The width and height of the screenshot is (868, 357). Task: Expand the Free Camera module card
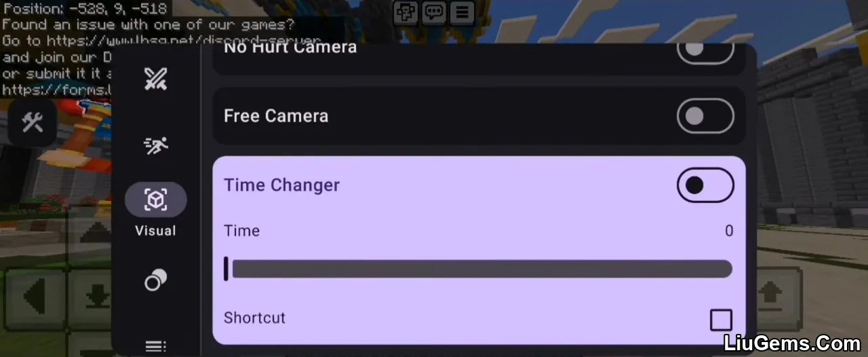(479, 116)
